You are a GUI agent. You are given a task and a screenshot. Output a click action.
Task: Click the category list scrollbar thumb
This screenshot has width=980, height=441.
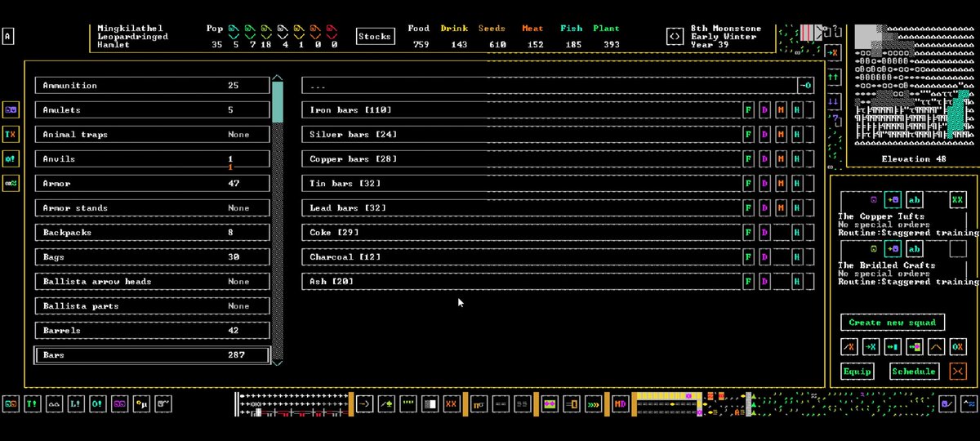[x=278, y=102]
